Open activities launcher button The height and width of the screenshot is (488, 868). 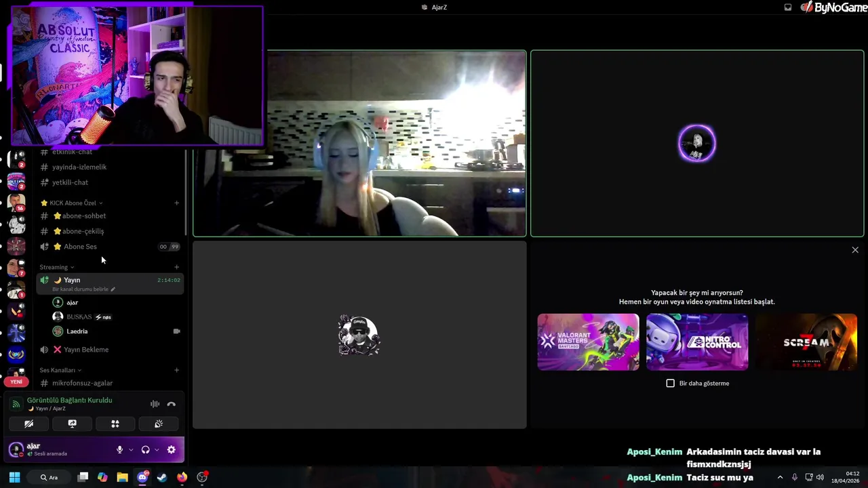click(x=115, y=424)
